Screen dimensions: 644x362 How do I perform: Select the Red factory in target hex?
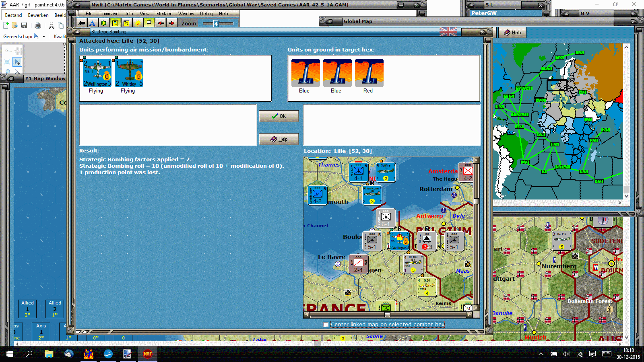coord(369,73)
